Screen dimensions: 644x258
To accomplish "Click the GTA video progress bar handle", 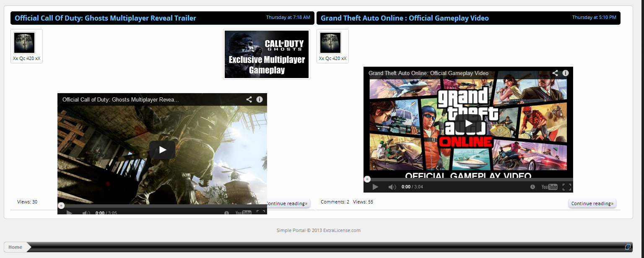I will point(367,179).
